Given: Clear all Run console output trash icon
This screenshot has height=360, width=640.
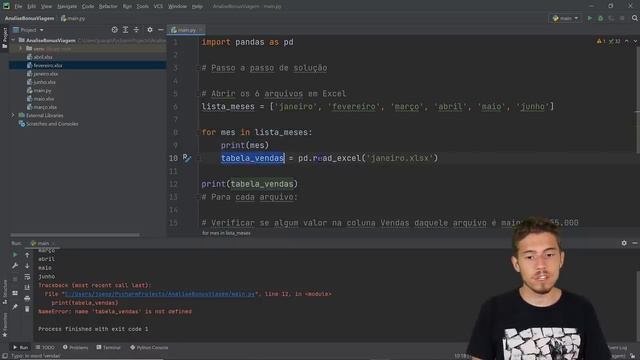Looking at the screenshot, I should click(x=27, y=309).
